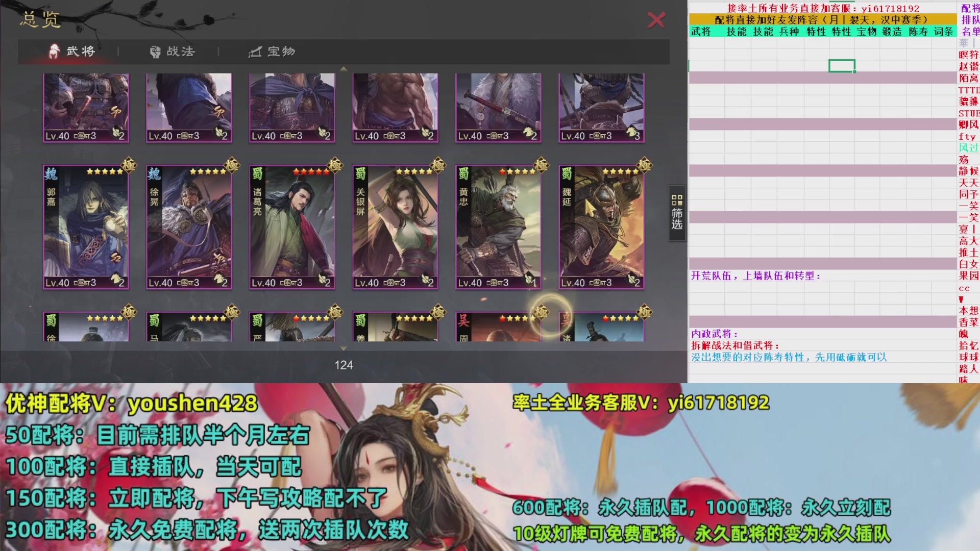Image resolution: width=980 pixels, height=551 pixels.
Task: Click the 蜀 faction icon on 诸葛亮 card
Action: 257,174
